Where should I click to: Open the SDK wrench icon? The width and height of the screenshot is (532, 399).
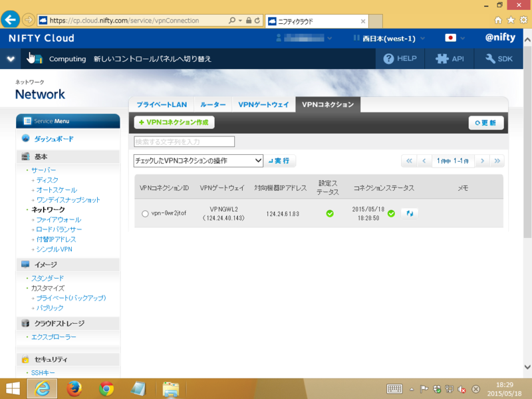(x=491, y=59)
